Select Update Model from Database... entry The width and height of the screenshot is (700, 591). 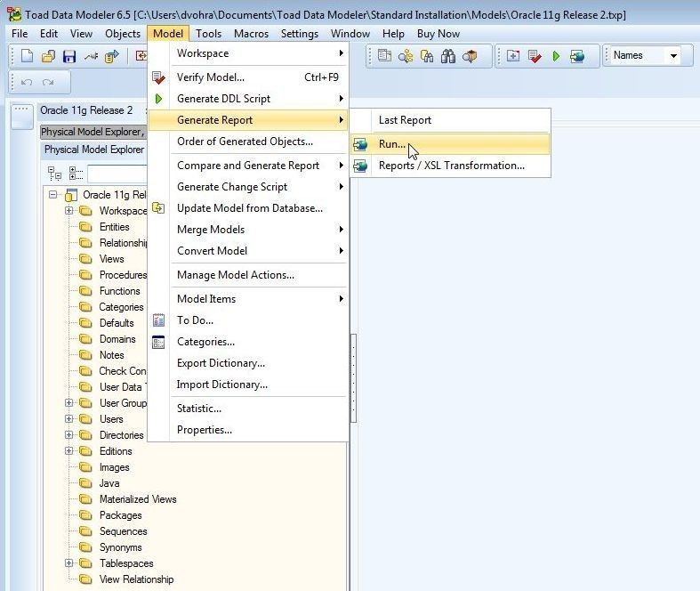click(x=248, y=208)
